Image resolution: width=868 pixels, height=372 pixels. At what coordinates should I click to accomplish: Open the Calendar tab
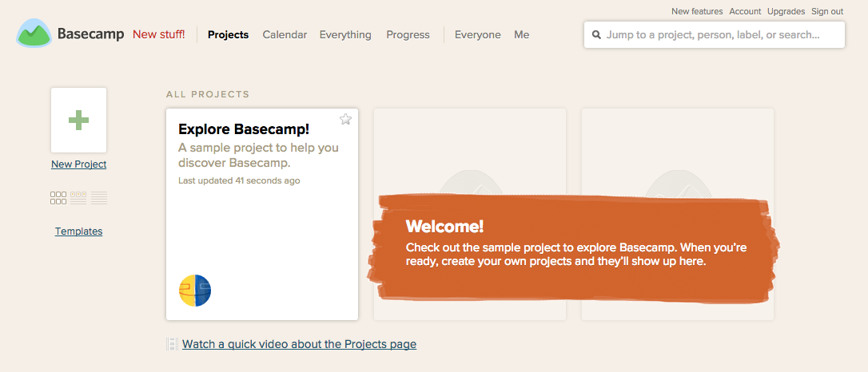[x=285, y=35]
